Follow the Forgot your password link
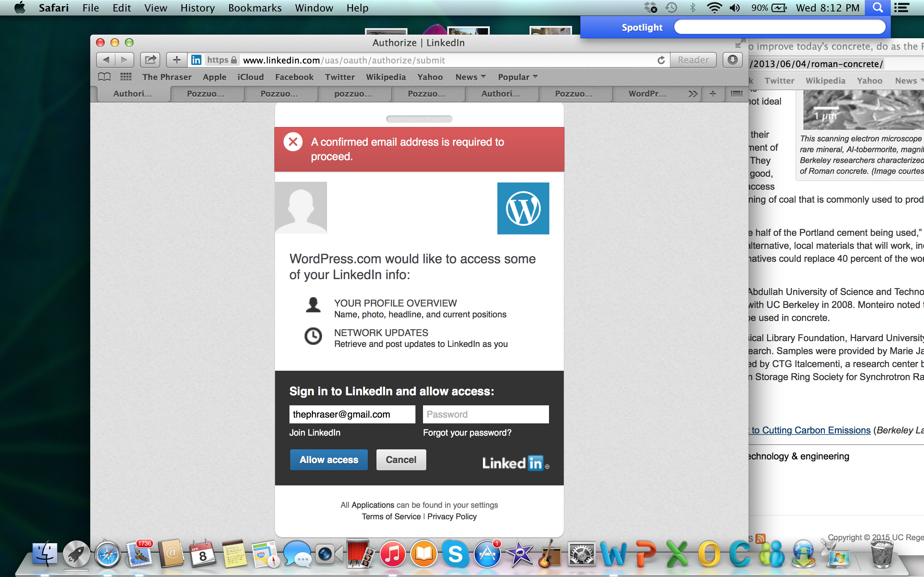Image resolution: width=924 pixels, height=577 pixels. point(467,433)
